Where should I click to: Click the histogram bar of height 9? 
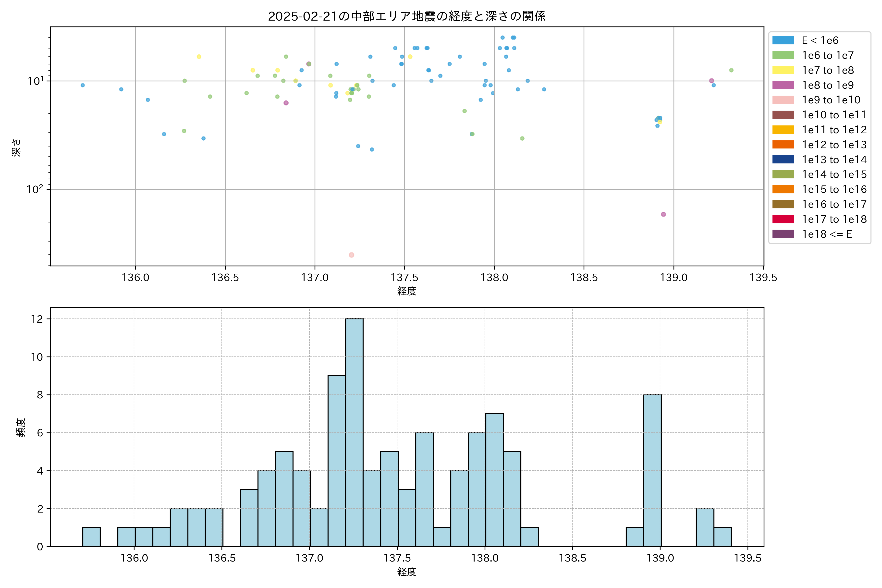pos(336,461)
